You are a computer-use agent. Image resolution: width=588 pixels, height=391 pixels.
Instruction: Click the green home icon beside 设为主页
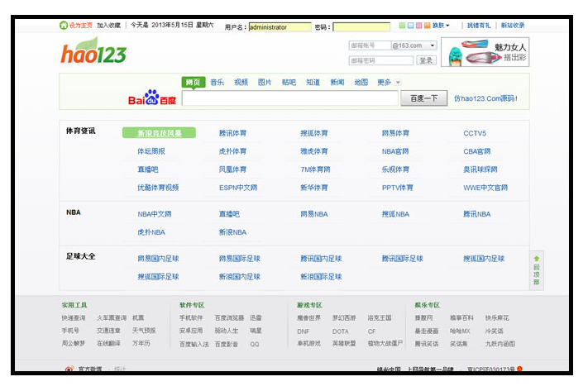click(x=64, y=25)
